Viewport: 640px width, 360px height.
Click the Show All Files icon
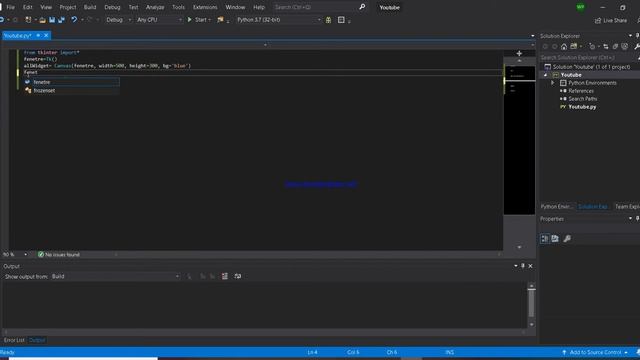[624, 47]
